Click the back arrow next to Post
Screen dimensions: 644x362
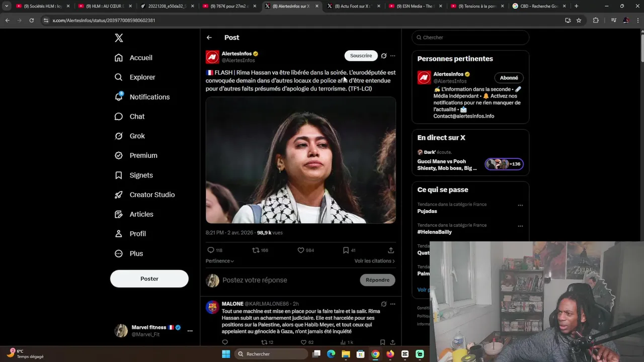[209, 38]
